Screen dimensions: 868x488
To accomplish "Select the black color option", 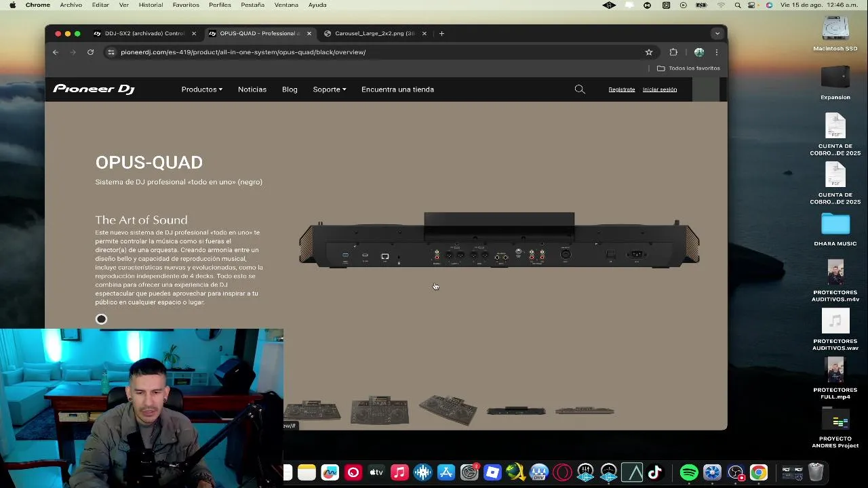I will 101,319.
